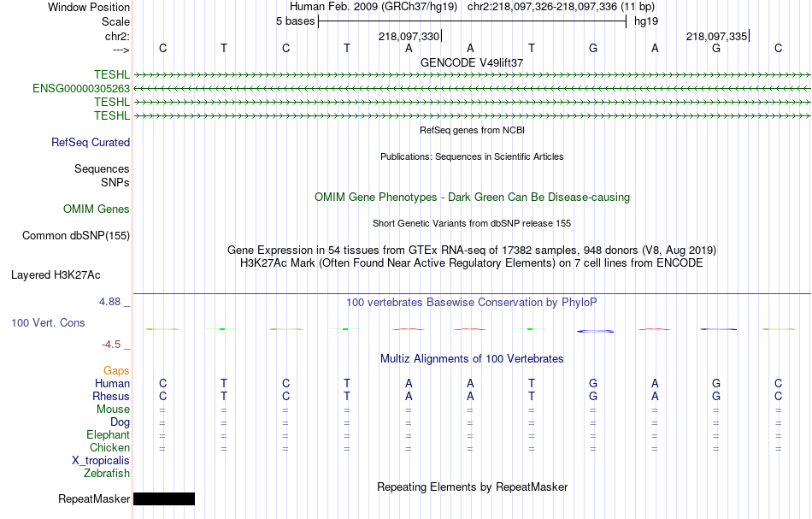The image size is (812, 519).
Task: Click the 4.88 PhyloP upper scale value
Action: [109, 302]
